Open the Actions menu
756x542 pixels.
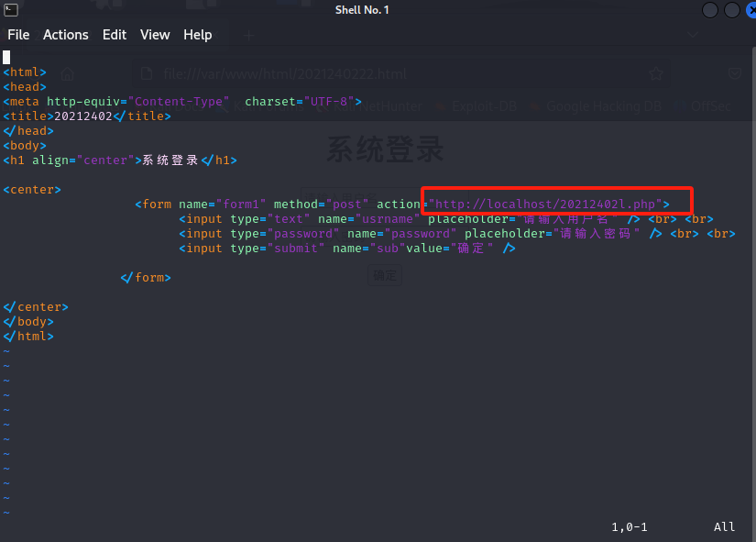(x=66, y=35)
